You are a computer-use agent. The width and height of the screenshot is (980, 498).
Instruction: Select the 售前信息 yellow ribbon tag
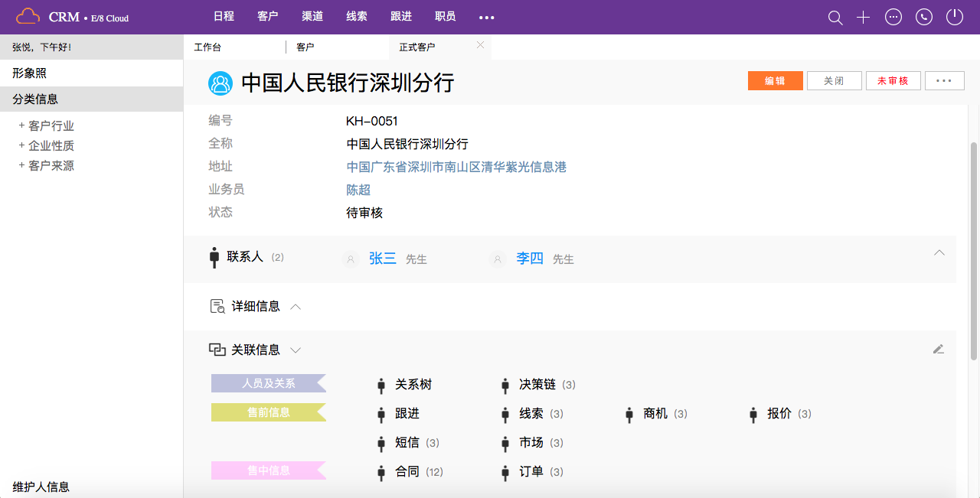click(269, 412)
